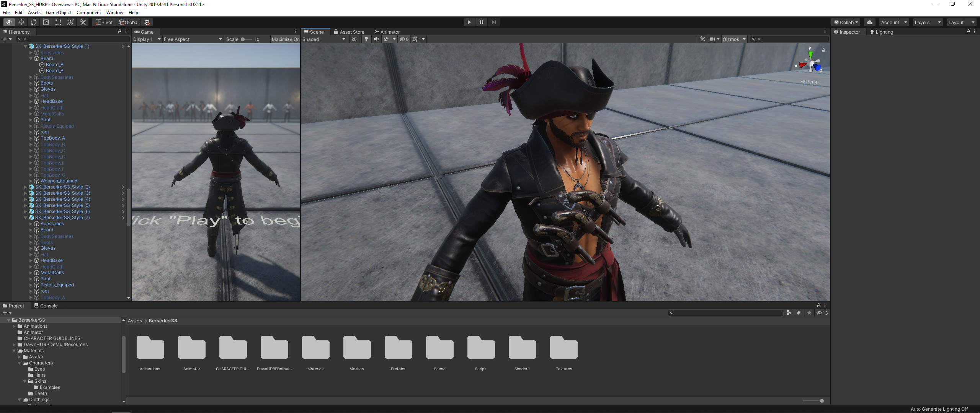The width and height of the screenshot is (980, 413).
Task: Open the Window menu
Action: tap(114, 12)
